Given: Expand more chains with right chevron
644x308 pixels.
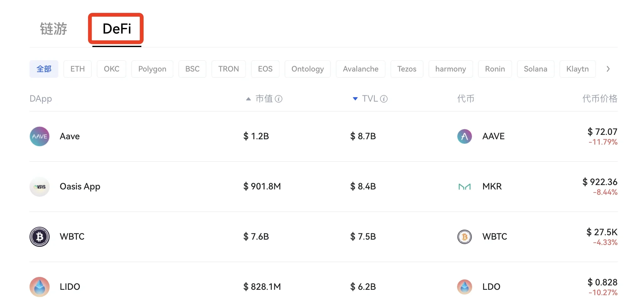Looking at the screenshot, I should coord(608,69).
